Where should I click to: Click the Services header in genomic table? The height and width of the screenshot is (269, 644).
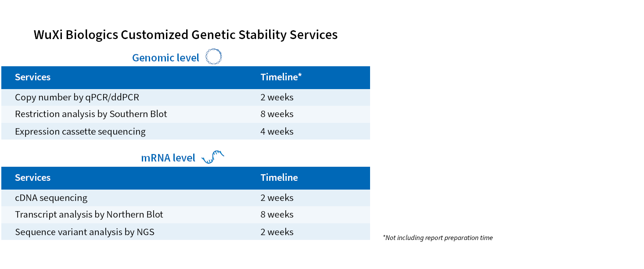[33, 77]
